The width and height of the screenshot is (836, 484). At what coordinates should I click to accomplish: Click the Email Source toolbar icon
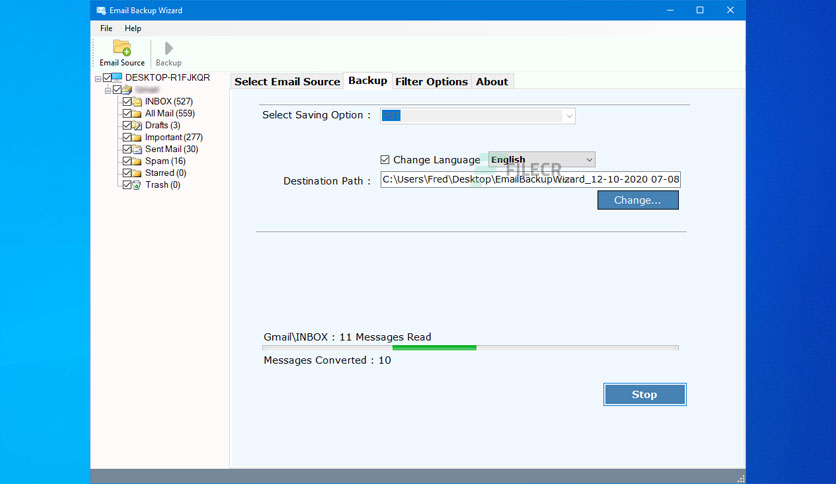pyautogui.click(x=122, y=49)
